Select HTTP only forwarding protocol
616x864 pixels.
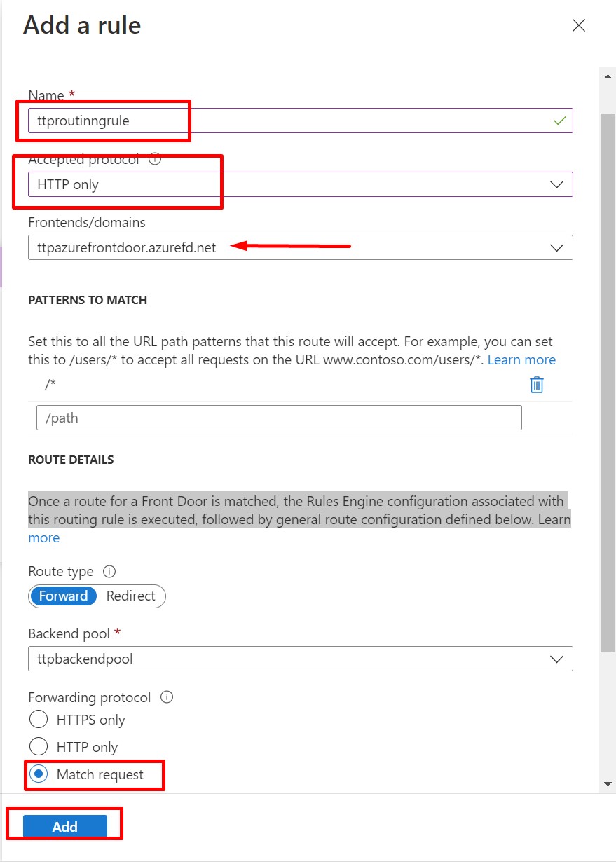(x=39, y=747)
